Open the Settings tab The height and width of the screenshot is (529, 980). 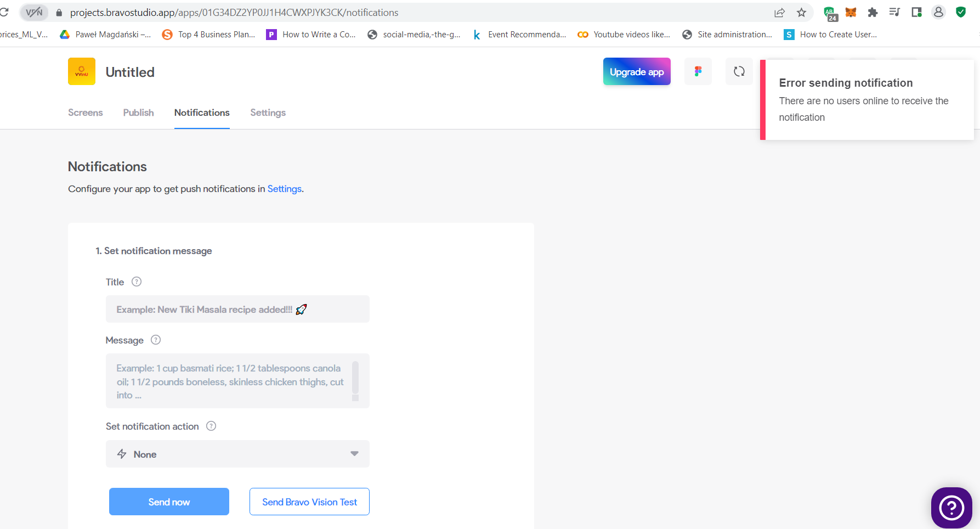[268, 112]
